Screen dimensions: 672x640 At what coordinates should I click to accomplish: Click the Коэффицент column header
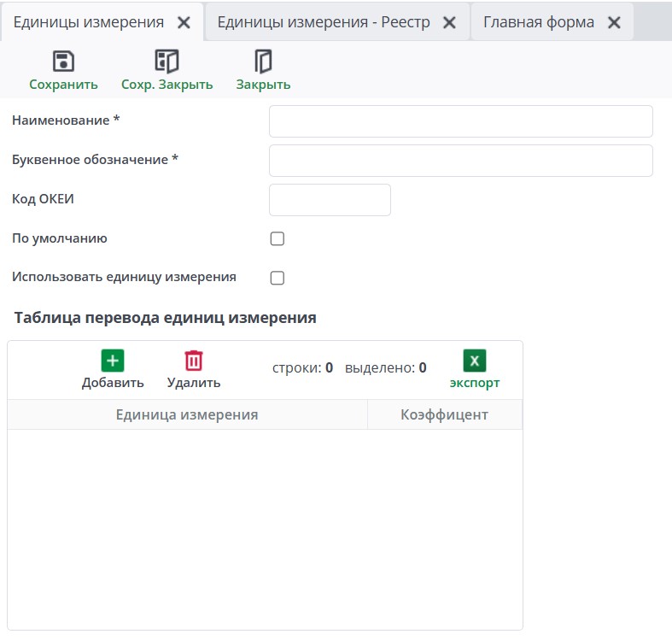tap(444, 414)
